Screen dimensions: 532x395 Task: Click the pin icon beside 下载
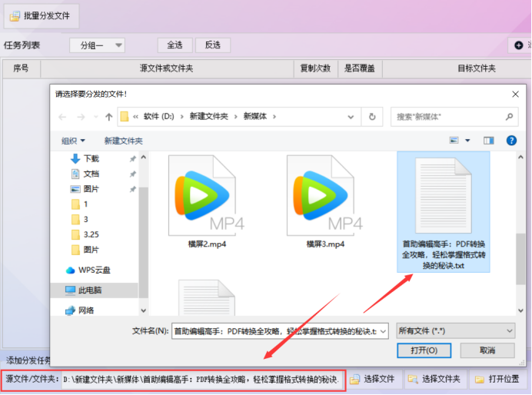(133, 158)
